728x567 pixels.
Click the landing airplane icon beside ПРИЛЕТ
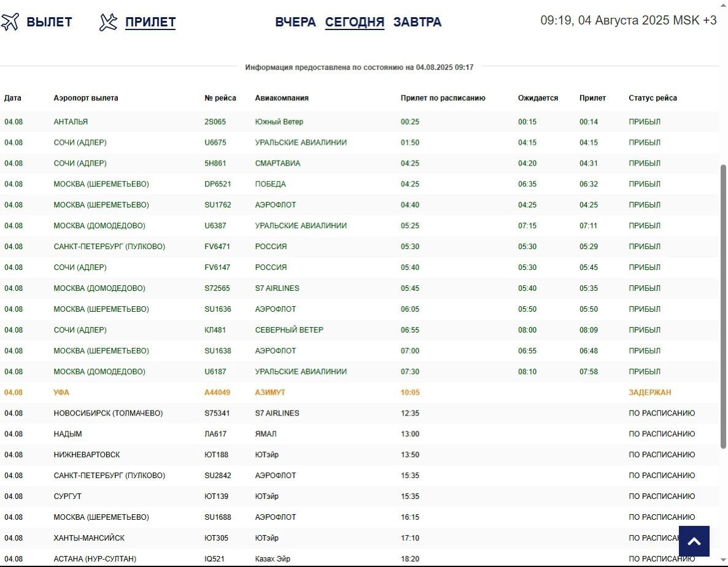[108, 22]
